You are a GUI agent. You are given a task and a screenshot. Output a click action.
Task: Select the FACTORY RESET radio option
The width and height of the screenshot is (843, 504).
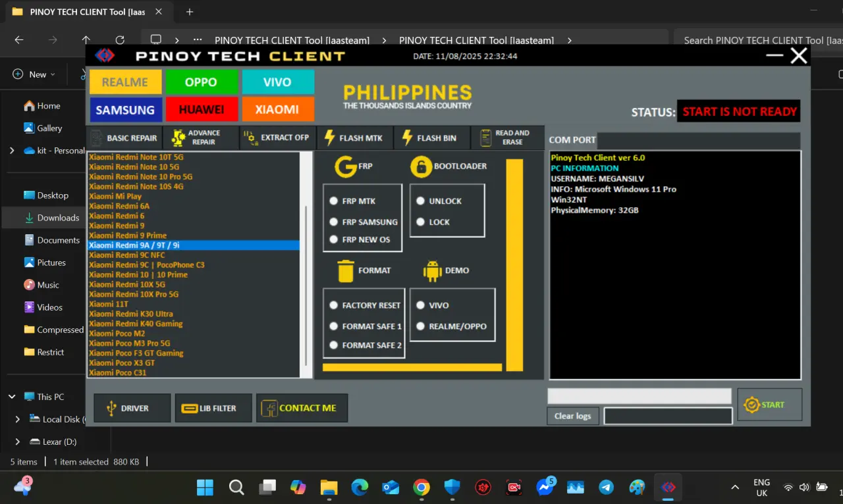pyautogui.click(x=334, y=305)
